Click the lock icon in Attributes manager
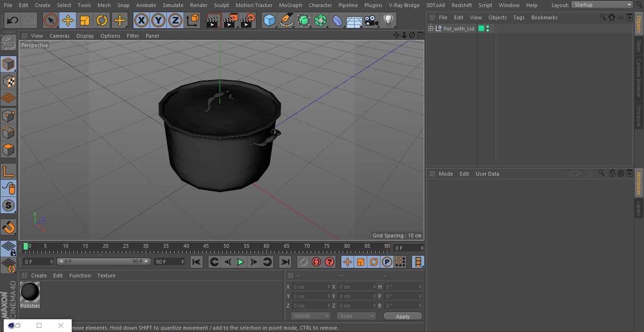 click(x=612, y=174)
